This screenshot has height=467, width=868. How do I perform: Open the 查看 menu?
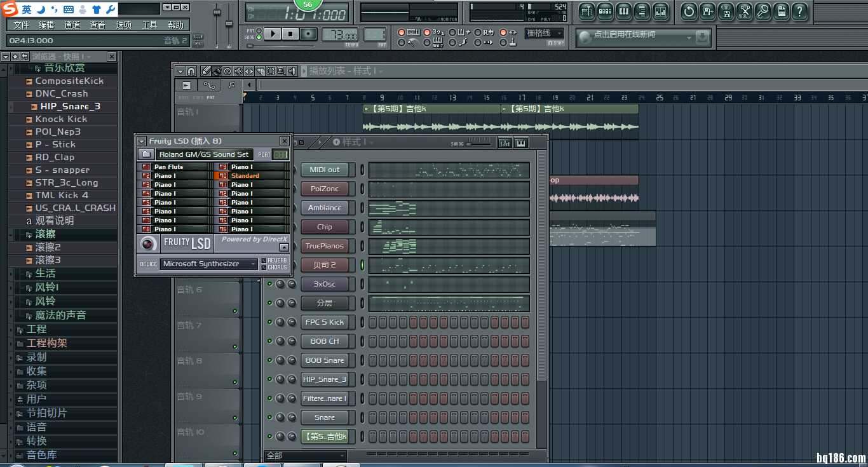98,25
